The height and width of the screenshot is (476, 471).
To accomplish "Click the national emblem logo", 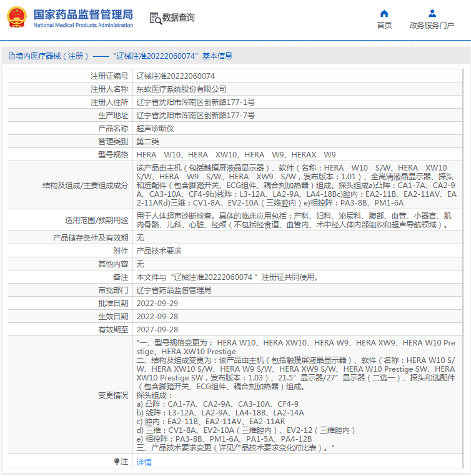I will tap(17, 17).
